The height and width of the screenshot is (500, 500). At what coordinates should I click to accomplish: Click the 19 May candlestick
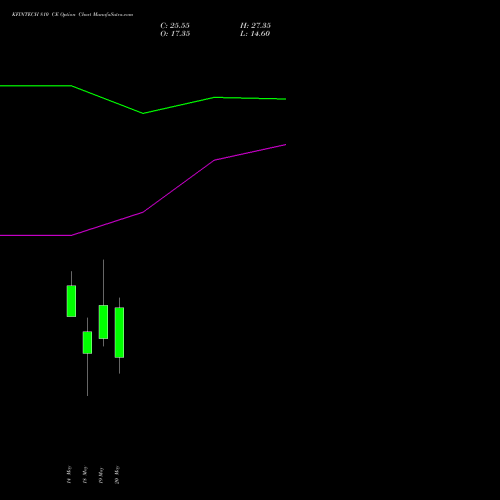point(103,322)
